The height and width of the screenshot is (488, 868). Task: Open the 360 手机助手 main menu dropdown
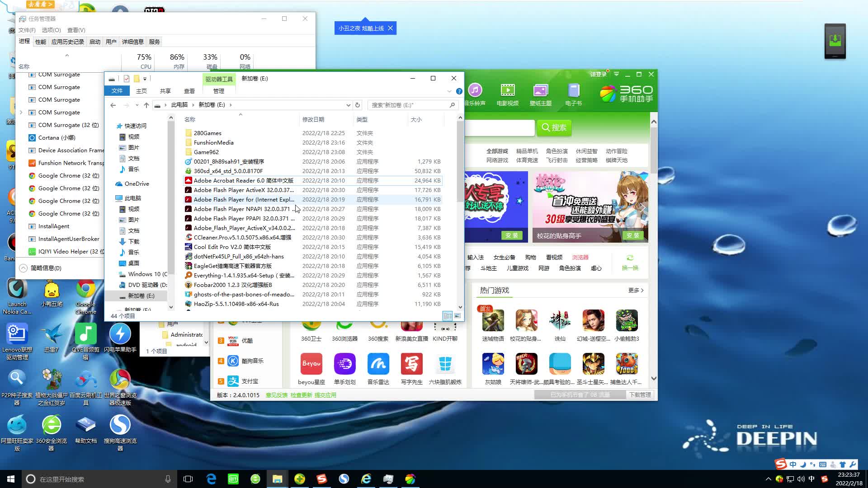pos(616,74)
